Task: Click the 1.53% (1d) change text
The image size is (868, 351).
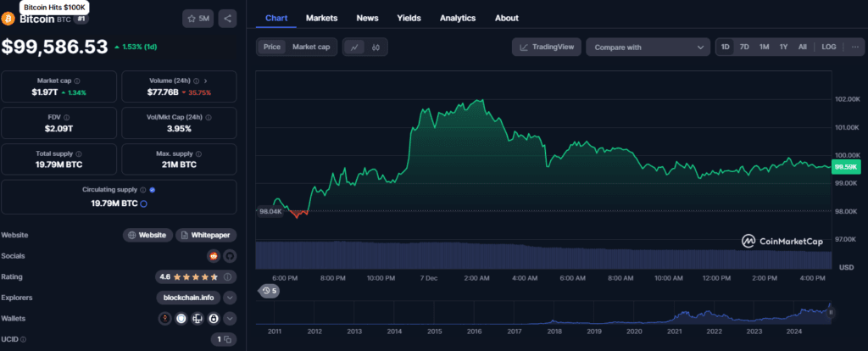Action: tap(136, 47)
